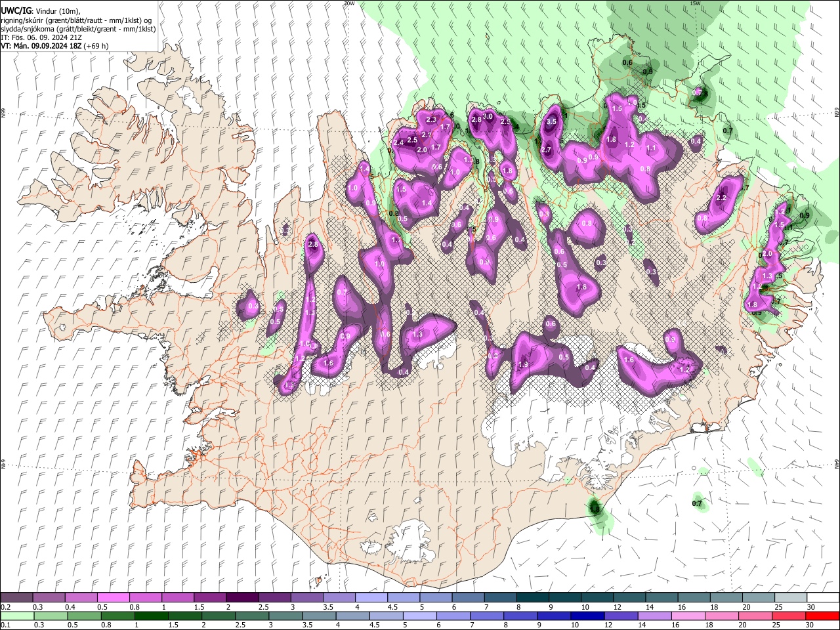Select the darkest green swatch between 1 and 1.5
Viewport: 840px width, 630px height.
[x=152, y=616]
